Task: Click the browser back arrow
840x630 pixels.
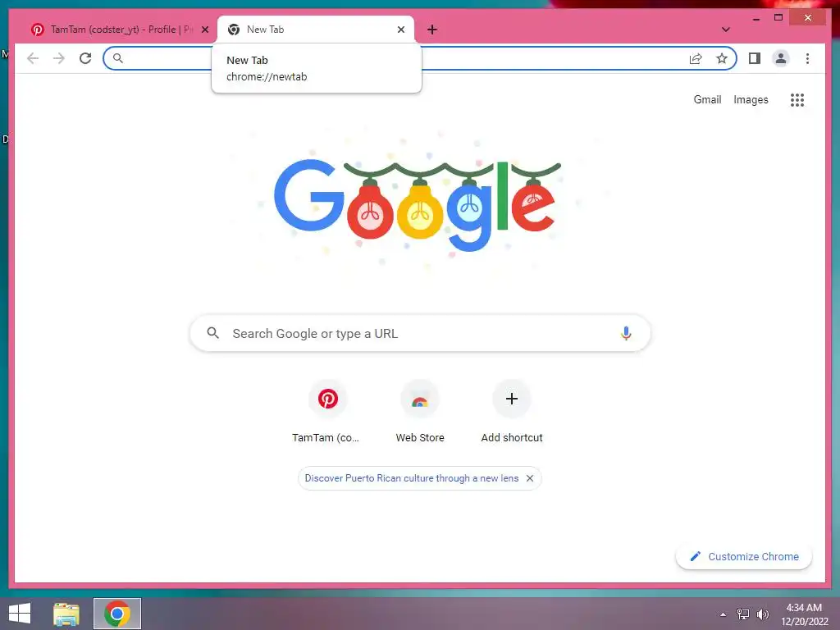Action: click(x=33, y=58)
